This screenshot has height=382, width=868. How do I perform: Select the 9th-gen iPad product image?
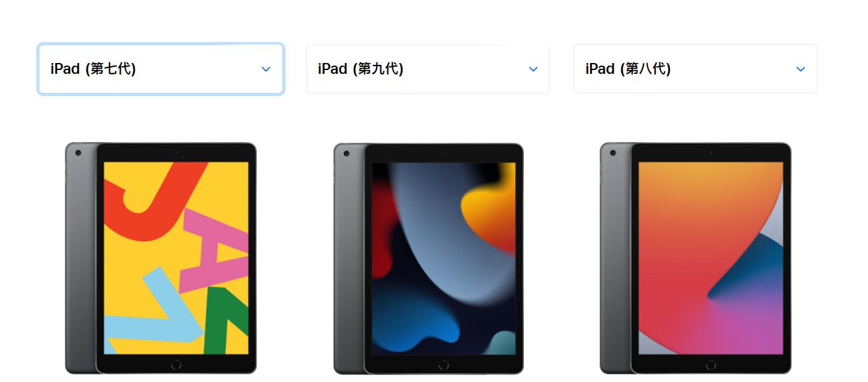tap(429, 258)
